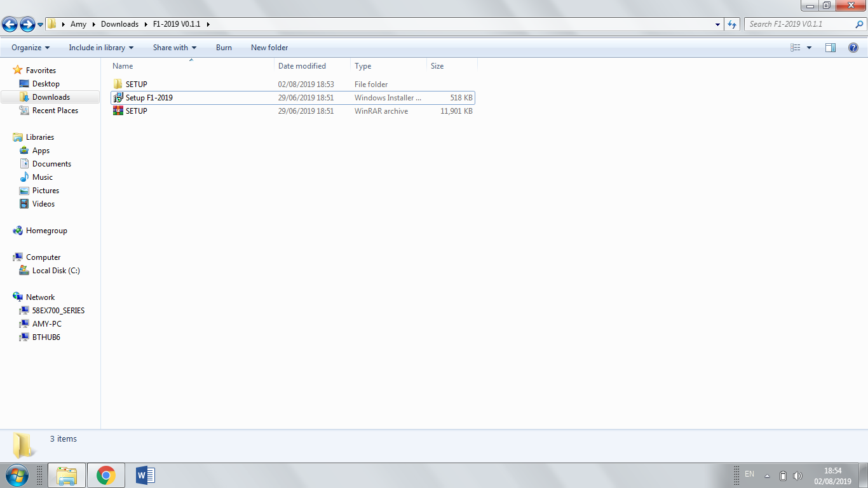Open the change view options arrow

pyautogui.click(x=809, y=48)
